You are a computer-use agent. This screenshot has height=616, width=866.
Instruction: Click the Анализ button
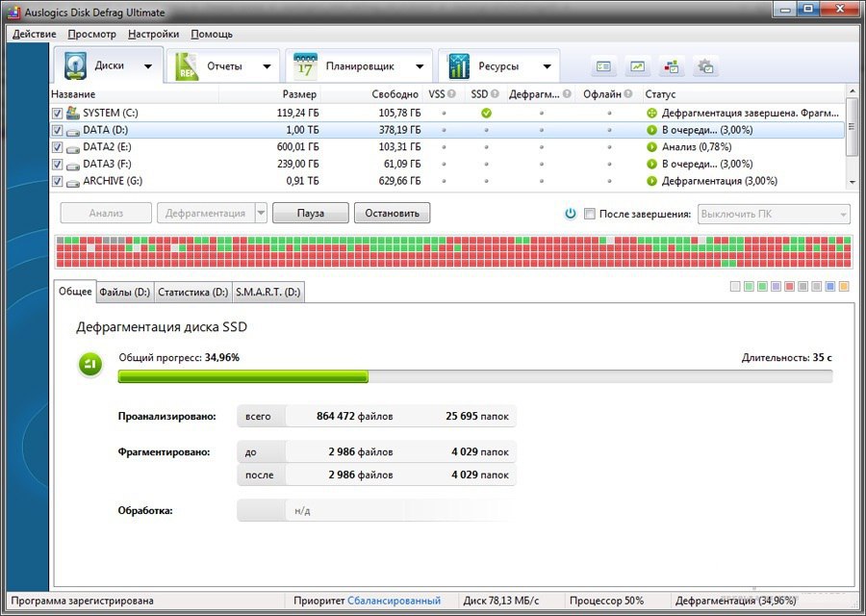[x=106, y=213]
